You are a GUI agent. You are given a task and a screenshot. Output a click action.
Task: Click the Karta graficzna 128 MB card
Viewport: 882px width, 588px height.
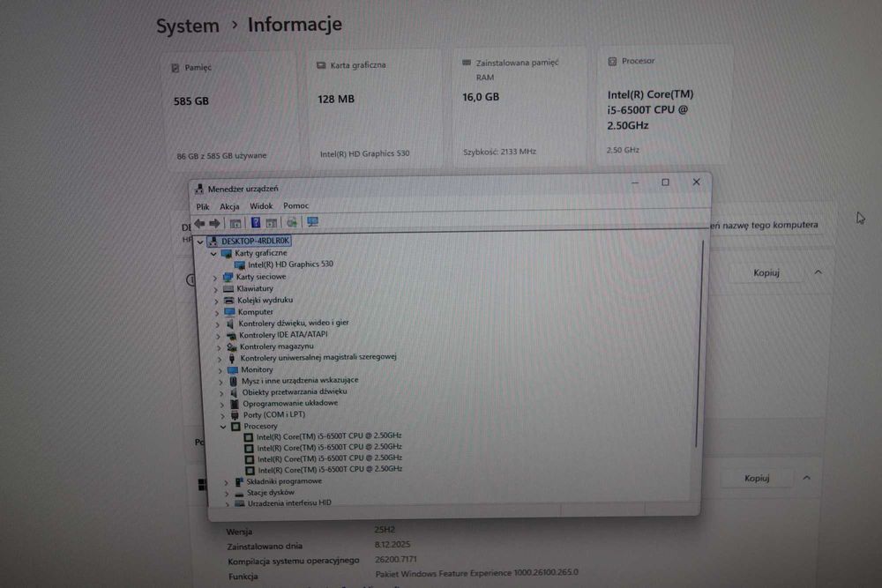[x=375, y=108]
